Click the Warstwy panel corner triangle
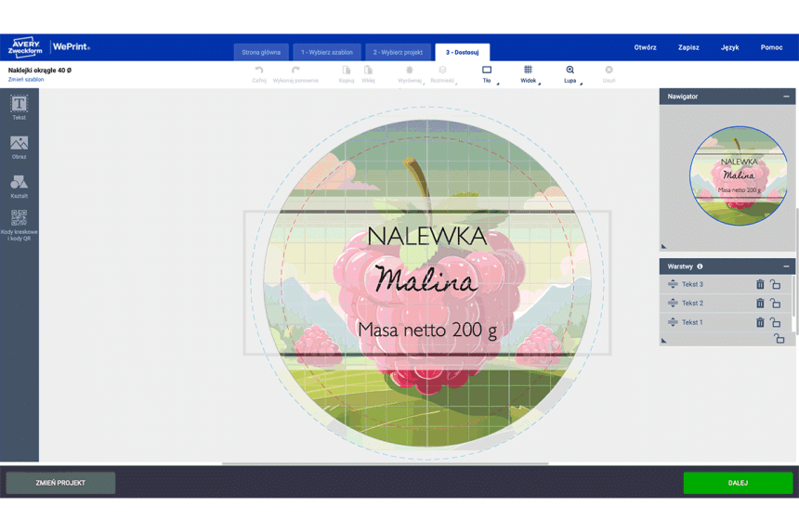 [663, 341]
